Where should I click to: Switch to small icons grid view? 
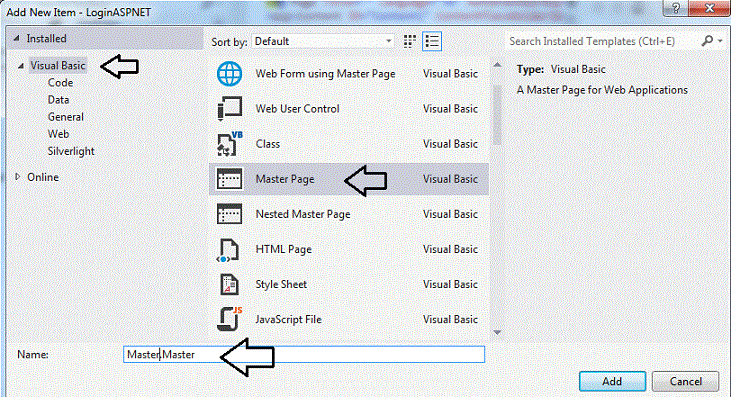(409, 41)
